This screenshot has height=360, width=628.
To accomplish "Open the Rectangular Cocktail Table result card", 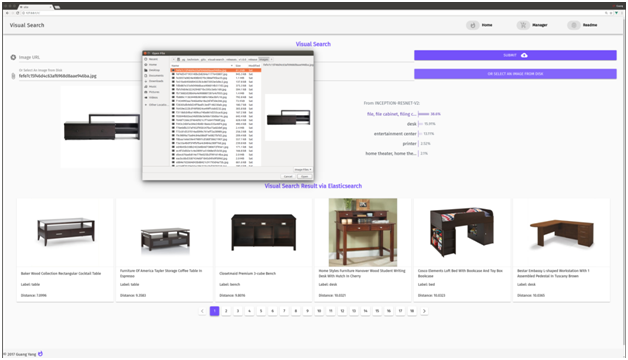I will [x=65, y=250].
